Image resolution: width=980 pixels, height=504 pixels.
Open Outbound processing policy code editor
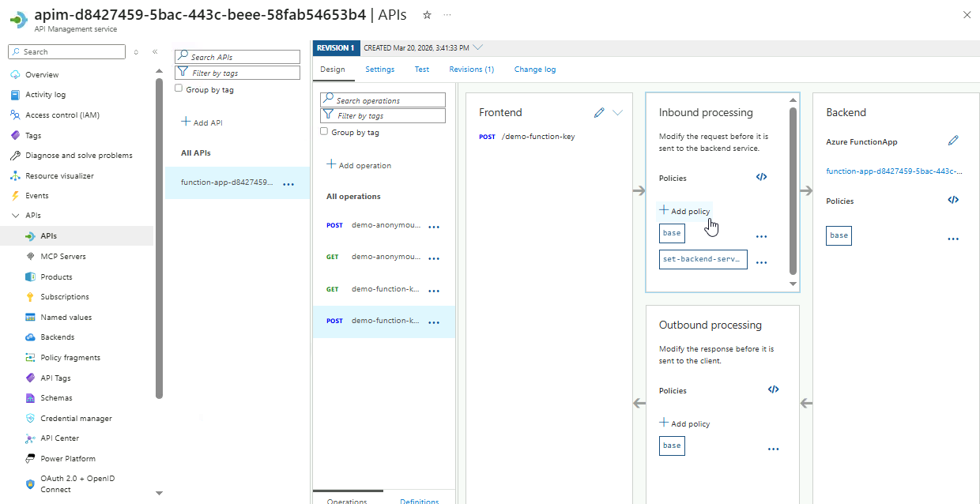click(773, 389)
